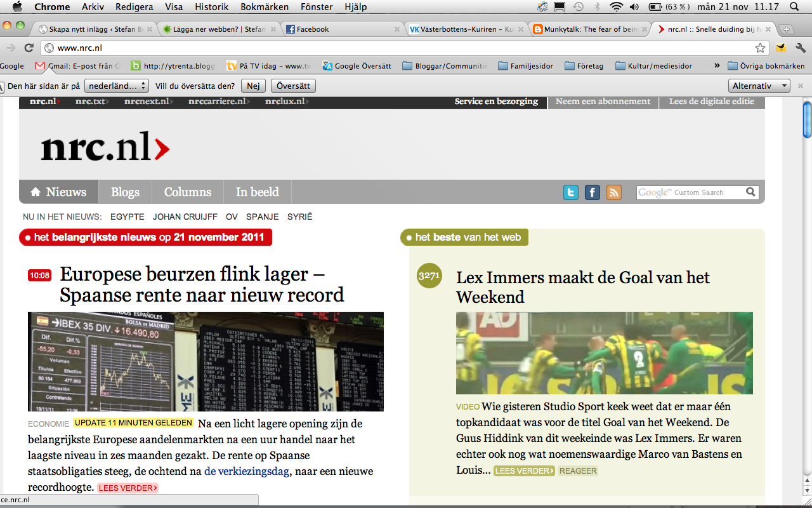Click the Nej button in translate bar
Screen dimensions: 812x508
point(253,86)
